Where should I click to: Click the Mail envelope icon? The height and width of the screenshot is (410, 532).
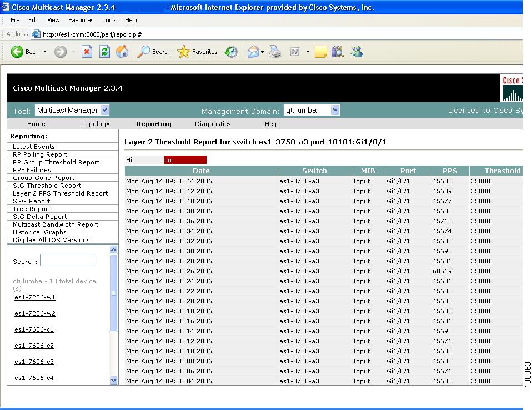pyautogui.click(x=253, y=52)
